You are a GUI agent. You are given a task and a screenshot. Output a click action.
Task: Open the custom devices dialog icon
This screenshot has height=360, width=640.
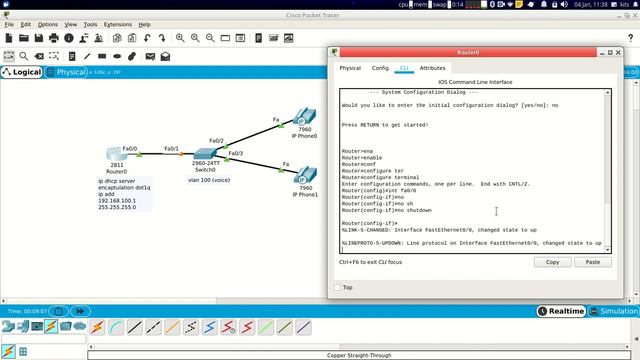tap(240, 38)
